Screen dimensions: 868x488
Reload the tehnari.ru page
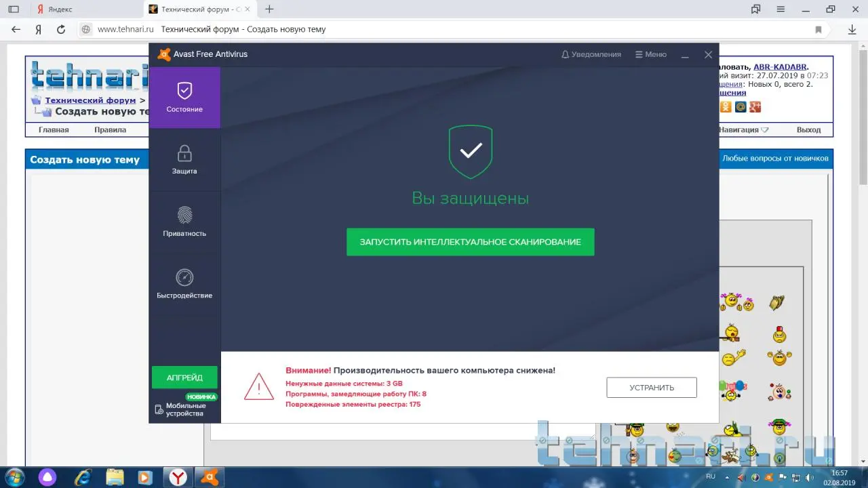pos(61,29)
